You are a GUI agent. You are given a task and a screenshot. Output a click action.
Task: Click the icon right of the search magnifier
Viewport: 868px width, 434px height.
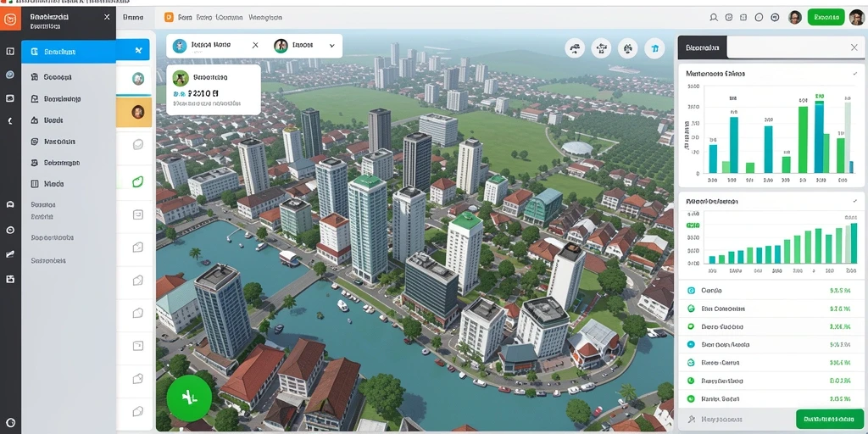(729, 18)
